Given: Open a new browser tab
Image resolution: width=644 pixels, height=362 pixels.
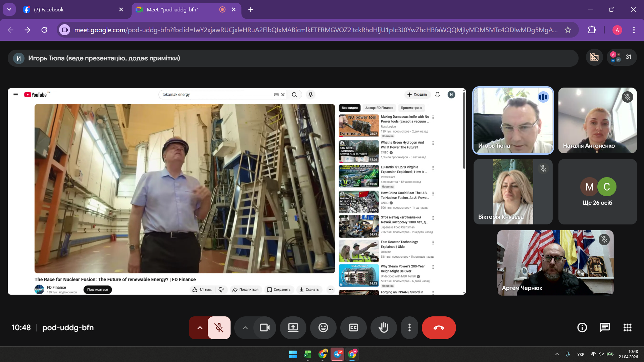Looking at the screenshot, I should click(x=251, y=10).
